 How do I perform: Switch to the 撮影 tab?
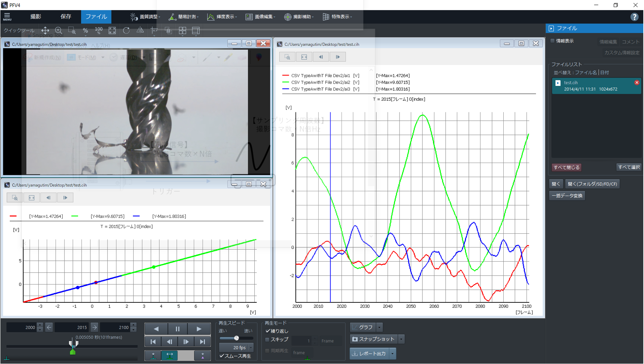click(36, 17)
